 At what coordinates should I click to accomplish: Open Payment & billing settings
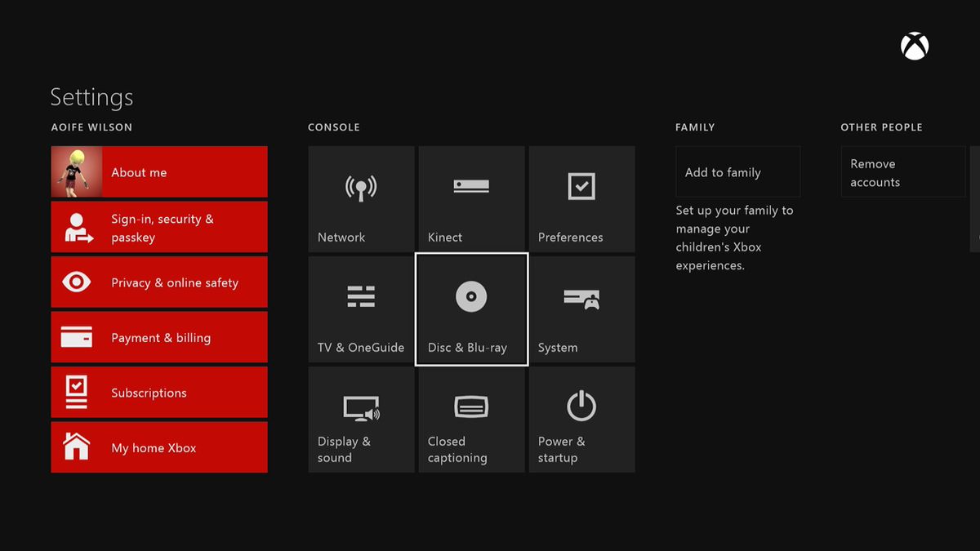click(x=158, y=336)
